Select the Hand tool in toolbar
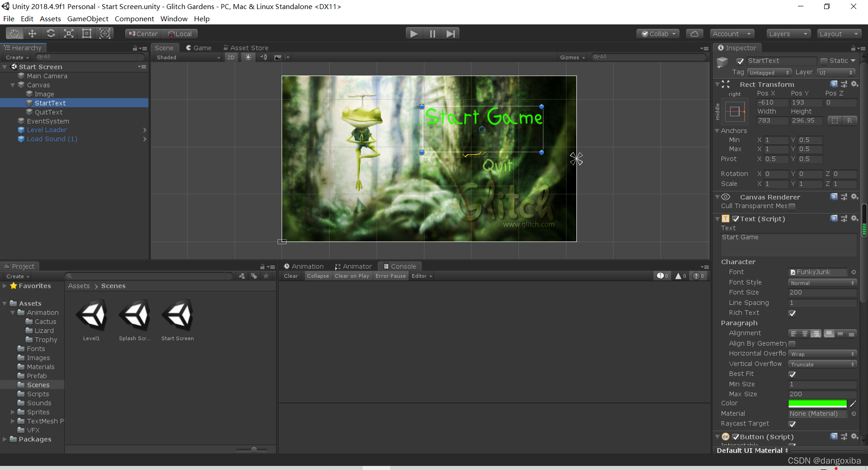 point(14,33)
